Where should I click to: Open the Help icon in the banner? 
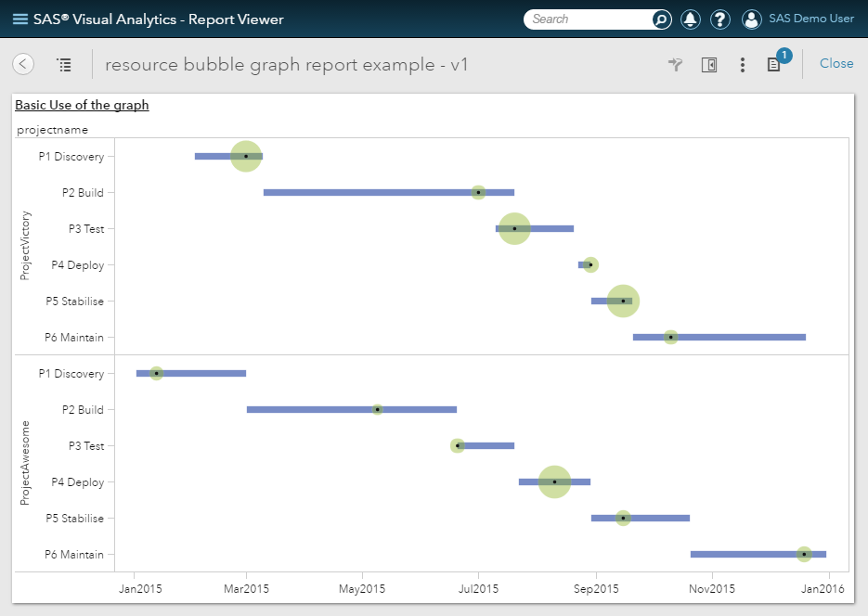point(719,19)
